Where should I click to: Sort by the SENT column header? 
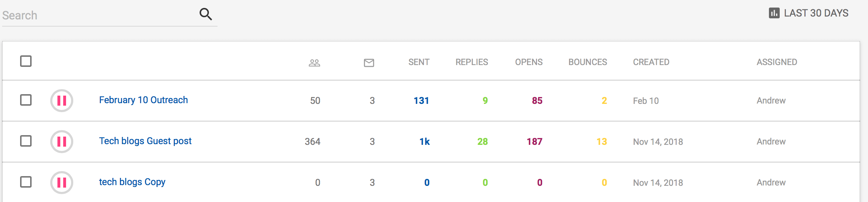point(419,62)
